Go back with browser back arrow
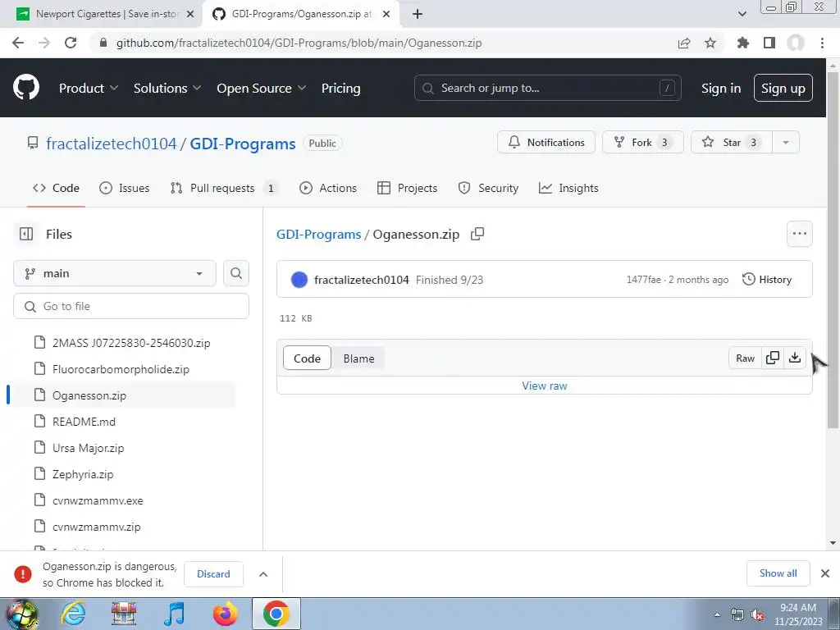The image size is (840, 630). (x=18, y=43)
